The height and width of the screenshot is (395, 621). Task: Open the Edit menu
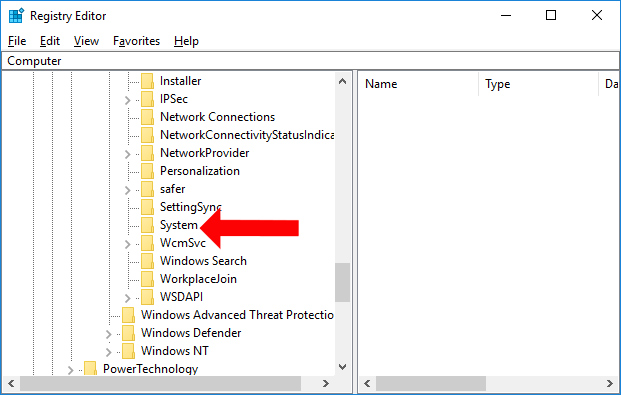[x=50, y=41]
